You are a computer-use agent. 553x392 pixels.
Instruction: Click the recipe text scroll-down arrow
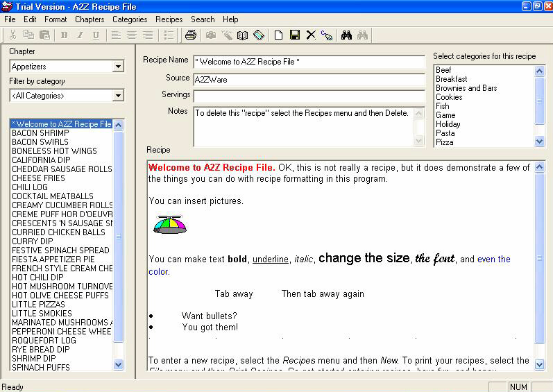tap(539, 364)
